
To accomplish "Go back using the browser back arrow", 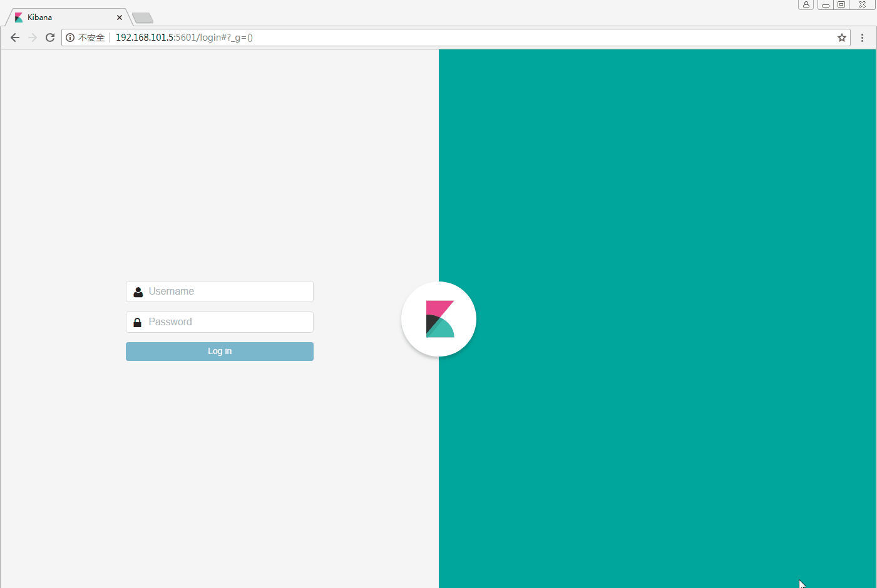I will click(15, 38).
